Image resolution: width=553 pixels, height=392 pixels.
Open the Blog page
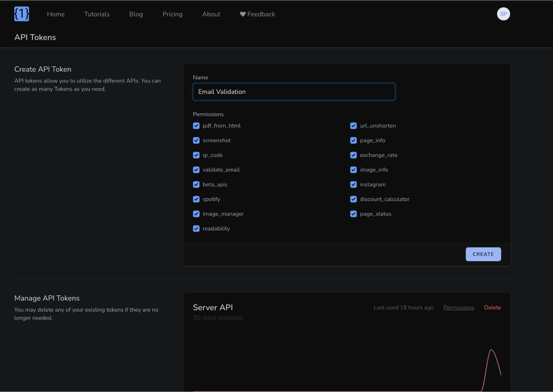(x=136, y=14)
